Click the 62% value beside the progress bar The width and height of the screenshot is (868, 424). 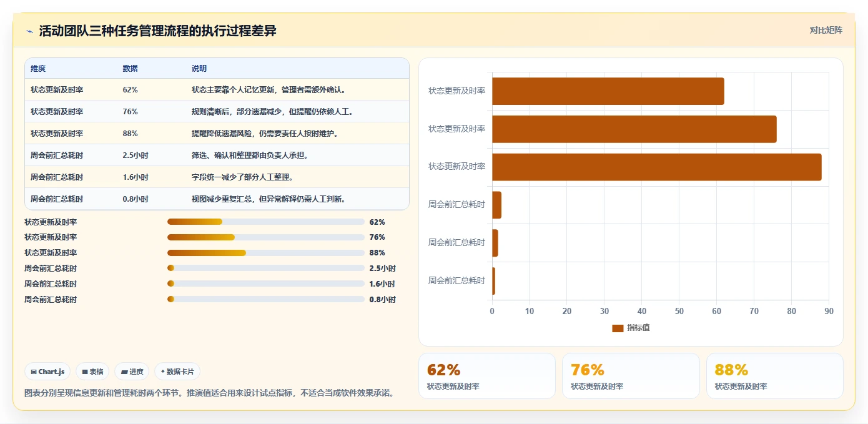[x=377, y=222]
